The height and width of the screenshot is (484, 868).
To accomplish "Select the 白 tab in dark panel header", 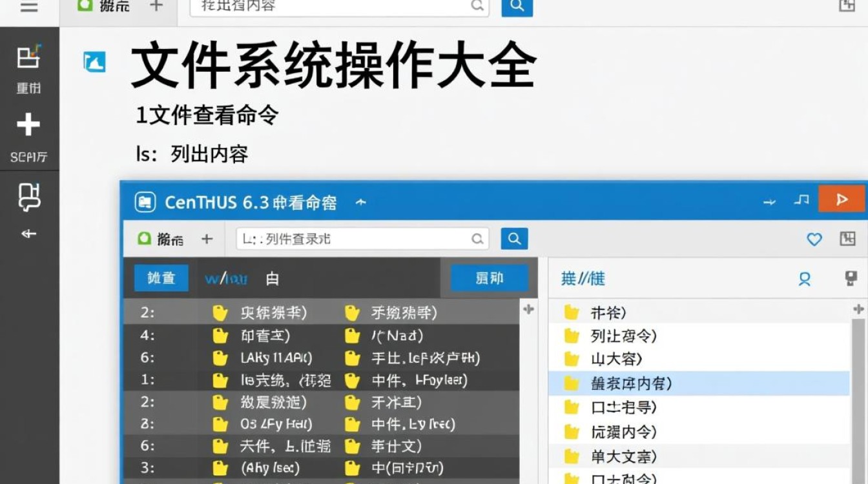I will coord(273,279).
